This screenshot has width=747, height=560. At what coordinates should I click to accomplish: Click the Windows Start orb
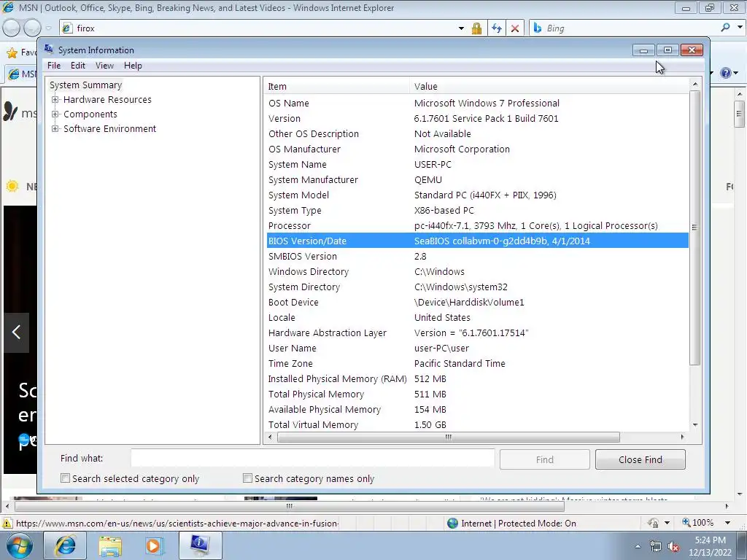pos(19,545)
